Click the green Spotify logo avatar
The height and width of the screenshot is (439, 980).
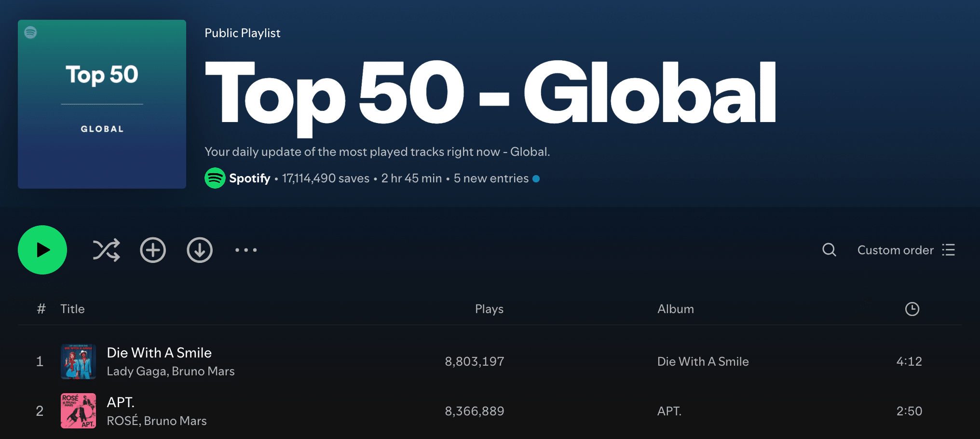pos(215,178)
